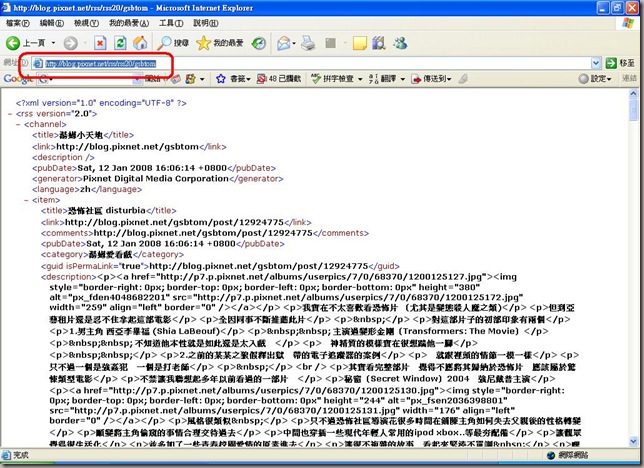Viewport: 644px width, 468px height.
Task: Open the 說明(H) menu
Action: [206, 23]
